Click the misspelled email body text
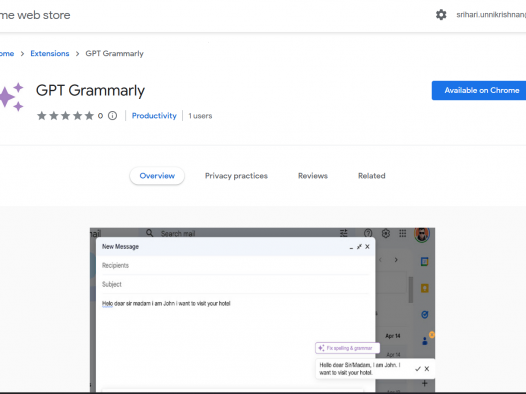Image resolution: width=526 pixels, height=394 pixels. point(166,303)
